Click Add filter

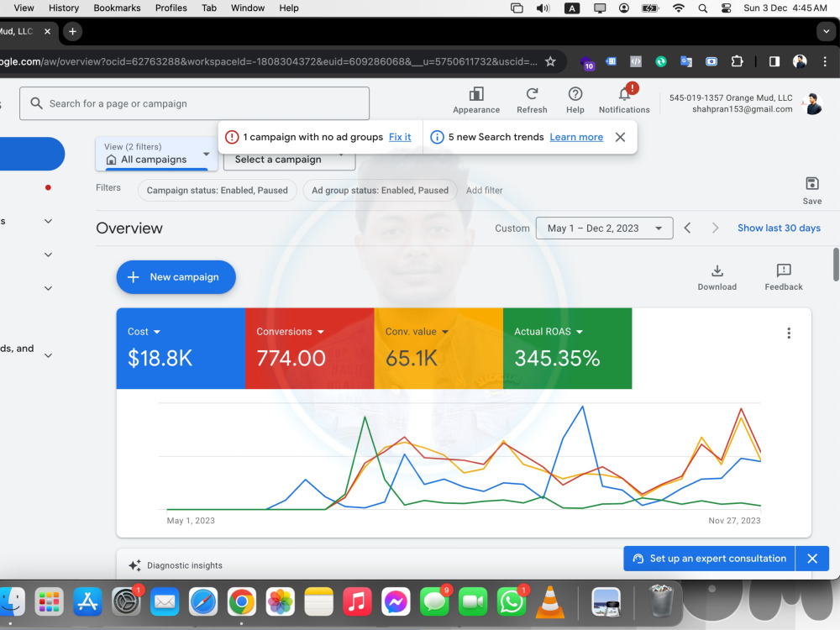tap(485, 190)
